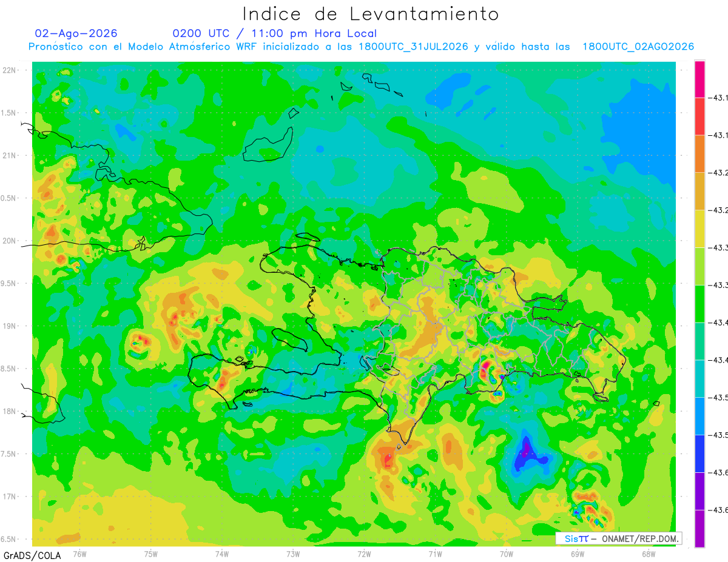The width and height of the screenshot is (728, 562).
Task: Choose the violet legend swatch
Action: coord(699,492)
